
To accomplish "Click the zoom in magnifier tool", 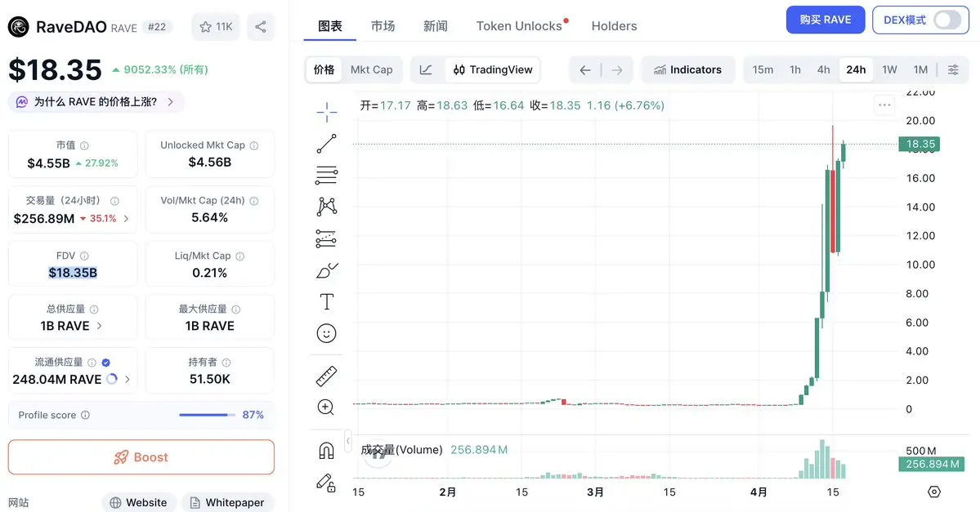I will coord(326,407).
